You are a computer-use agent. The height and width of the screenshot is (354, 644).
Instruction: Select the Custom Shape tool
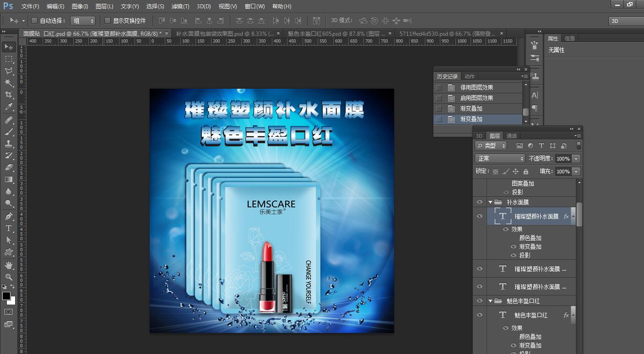tap(9, 252)
